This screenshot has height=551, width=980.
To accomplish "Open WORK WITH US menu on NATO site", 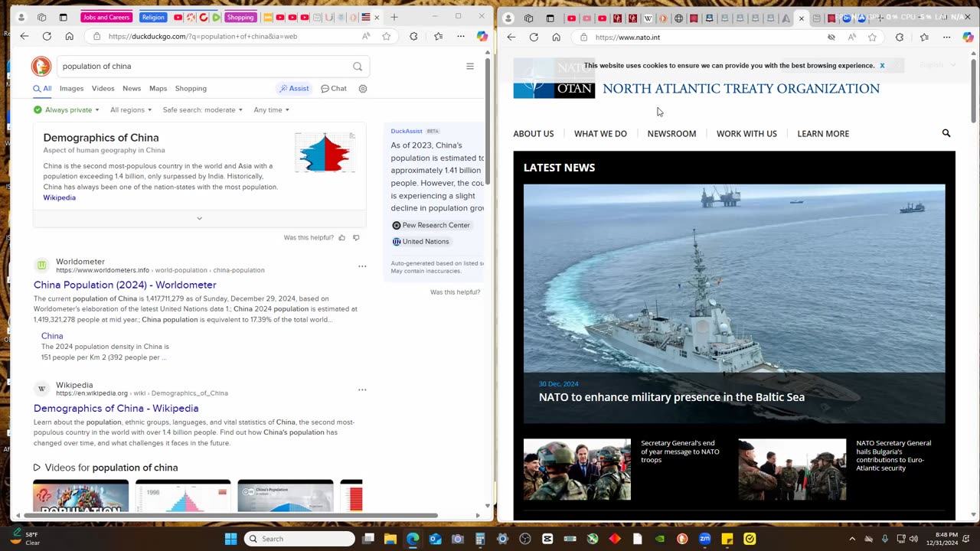I will tap(746, 133).
